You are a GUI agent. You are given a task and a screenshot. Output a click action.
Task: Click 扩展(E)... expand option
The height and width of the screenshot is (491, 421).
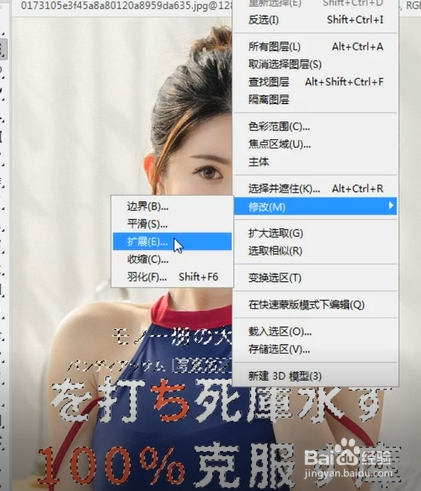pos(172,242)
